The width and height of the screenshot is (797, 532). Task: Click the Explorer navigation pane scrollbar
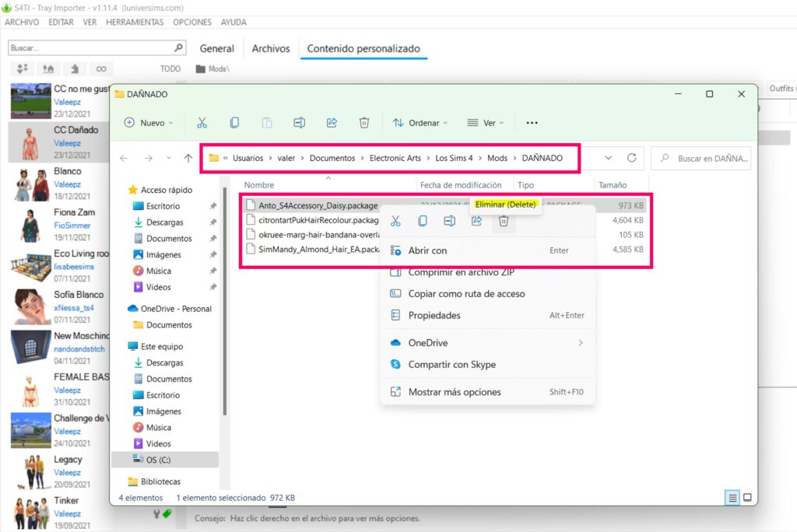click(x=224, y=303)
